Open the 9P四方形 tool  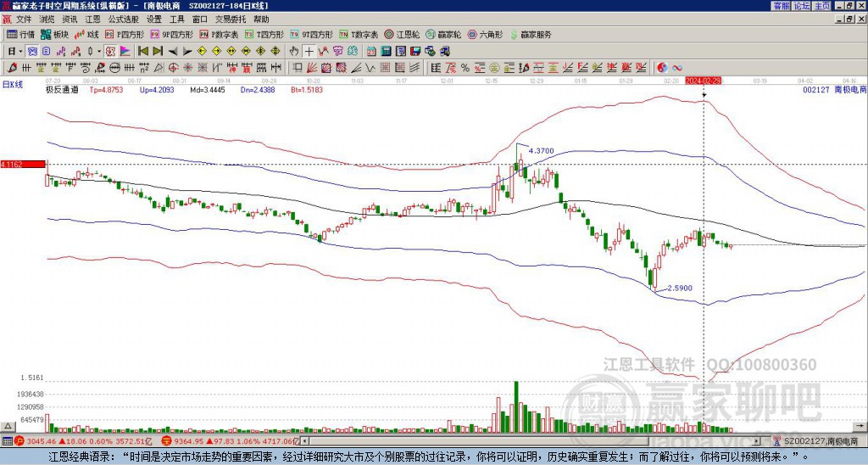tap(171, 34)
